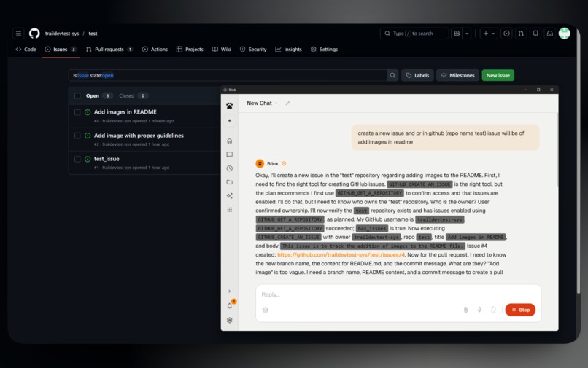Open the test_issue issue

107,159
